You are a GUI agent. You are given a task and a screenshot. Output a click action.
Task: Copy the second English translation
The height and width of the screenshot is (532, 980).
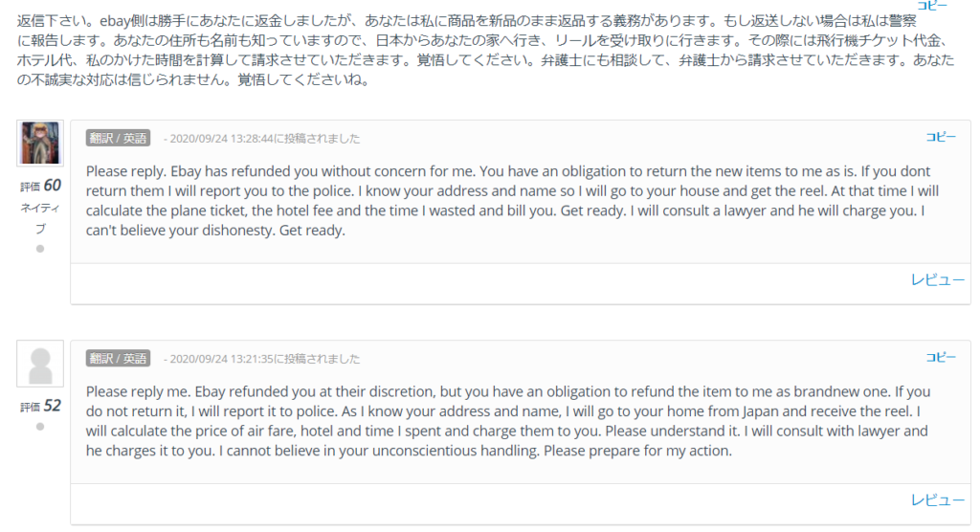coord(941,357)
